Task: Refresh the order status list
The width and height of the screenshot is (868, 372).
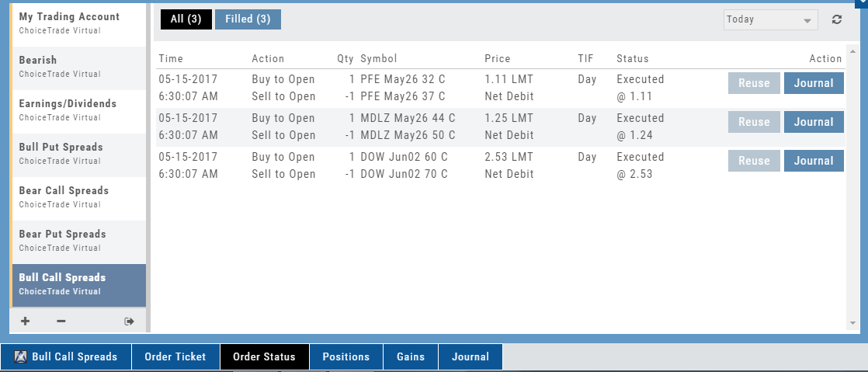Action: pos(836,19)
